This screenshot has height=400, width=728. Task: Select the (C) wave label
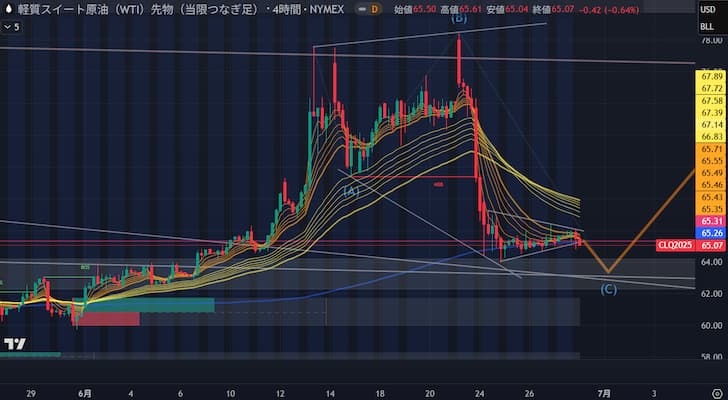609,290
